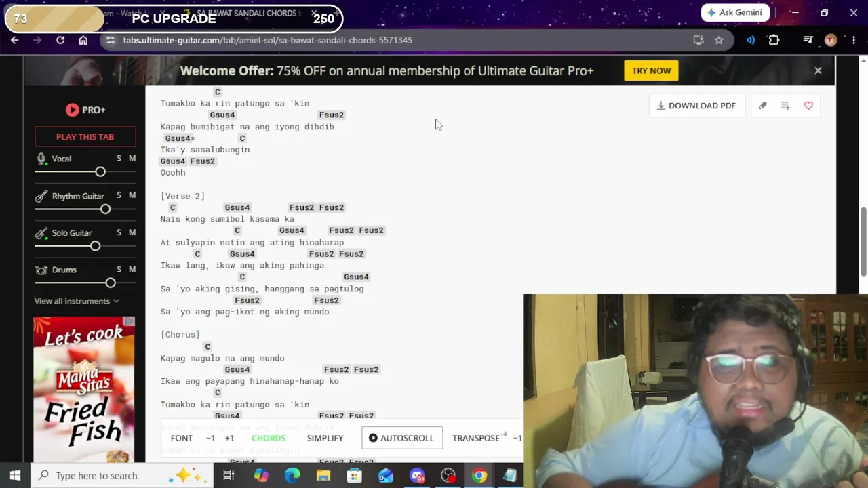
Task: Mute the Drums track
Action: click(x=132, y=269)
